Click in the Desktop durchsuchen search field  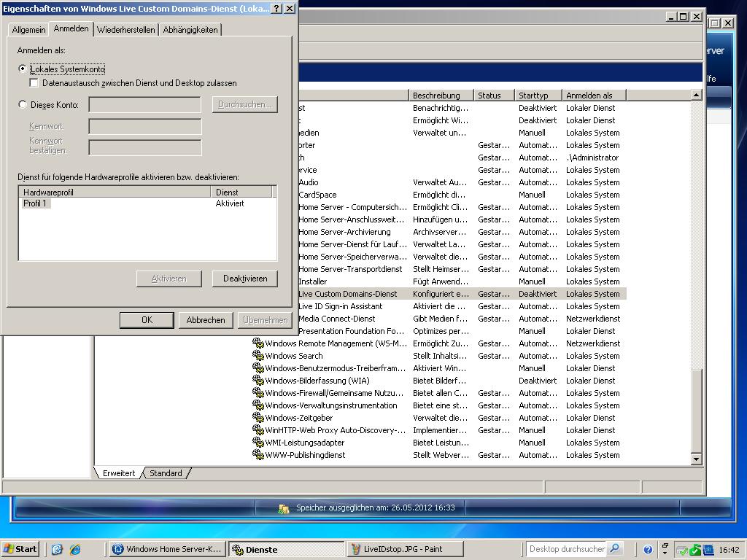click(567, 549)
